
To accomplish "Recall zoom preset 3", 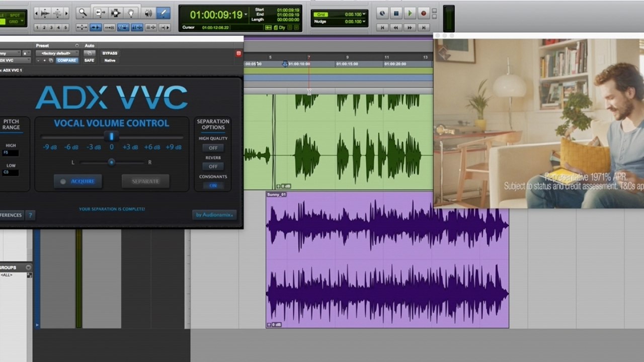I will (51, 27).
